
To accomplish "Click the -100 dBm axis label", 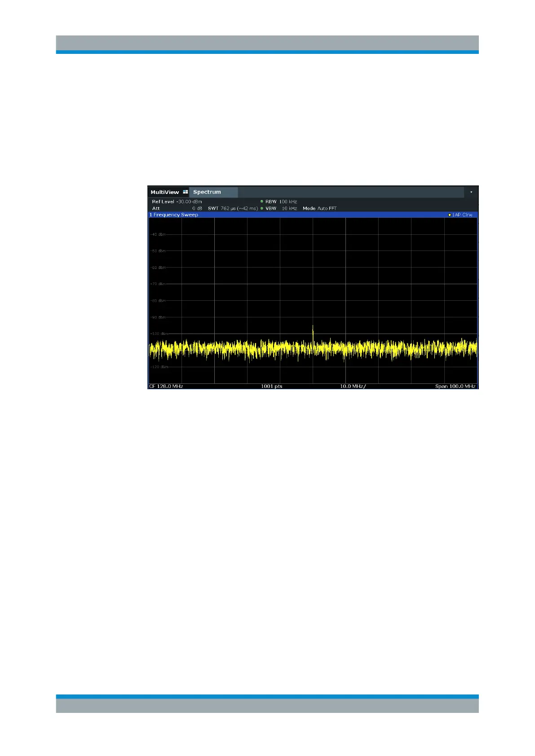I will (159, 334).
